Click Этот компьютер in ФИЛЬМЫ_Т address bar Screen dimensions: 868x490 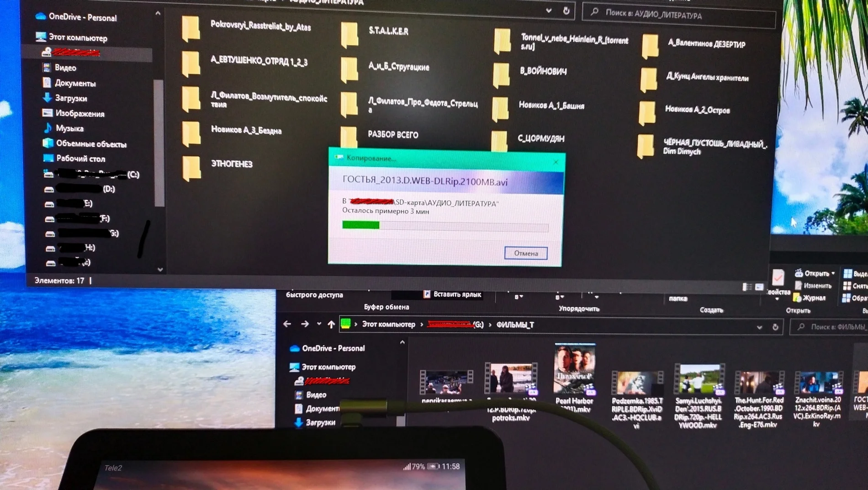click(388, 325)
